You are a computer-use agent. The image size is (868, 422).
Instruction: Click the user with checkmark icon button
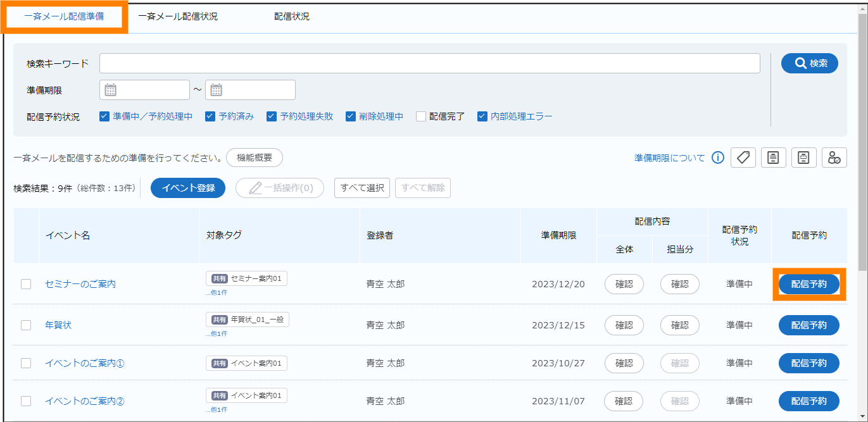click(x=834, y=158)
